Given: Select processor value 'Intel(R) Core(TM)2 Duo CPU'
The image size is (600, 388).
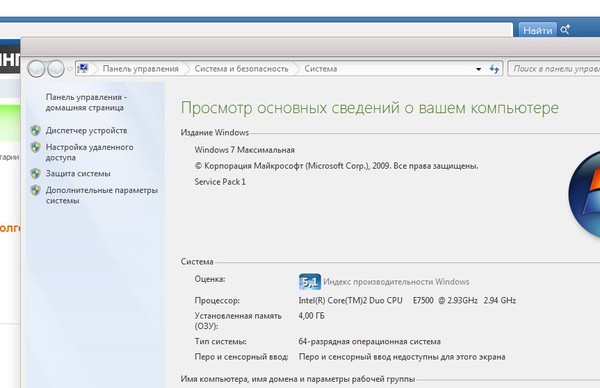Looking at the screenshot, I should (351, 300).
